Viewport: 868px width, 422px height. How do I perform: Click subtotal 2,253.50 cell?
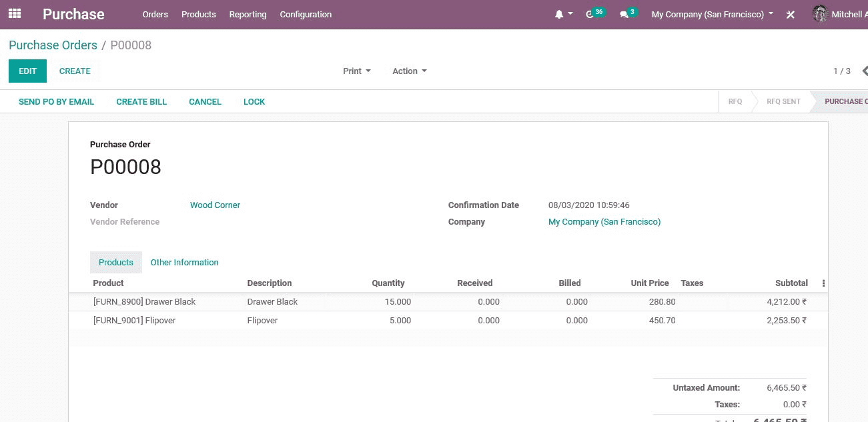(787, 321)
